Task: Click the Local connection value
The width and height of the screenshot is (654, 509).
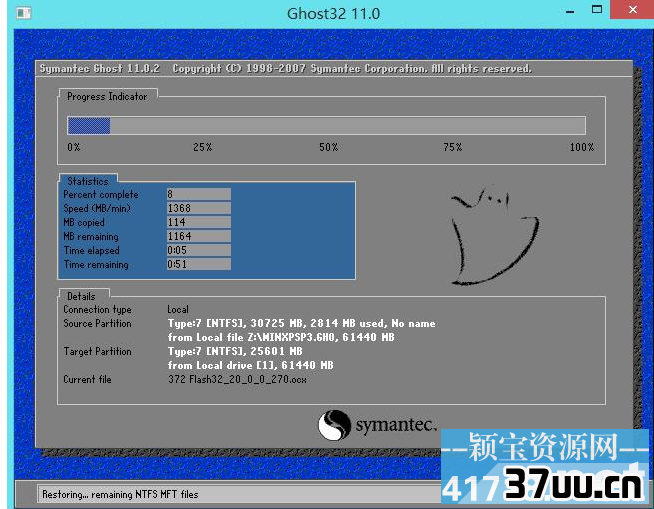Action: point(178,310)
